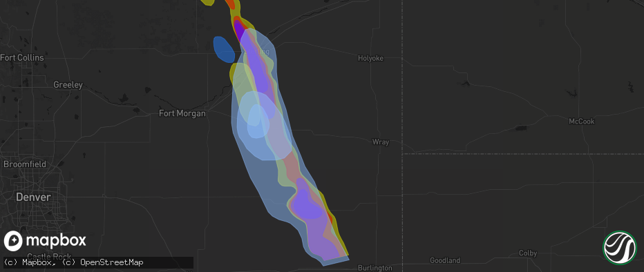This screenshot has width=644, height=272.
Task: Click the Burlington town label
Action: tap(375, 268)
